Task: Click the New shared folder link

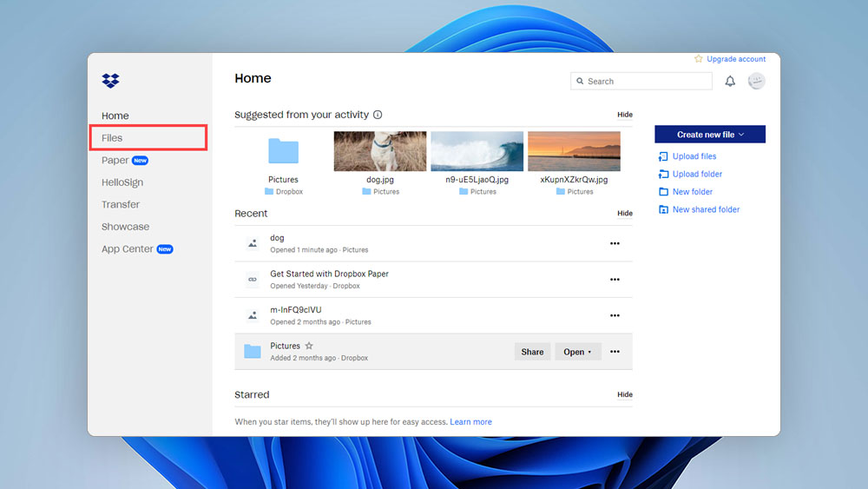Action: (x=706, y=209)
